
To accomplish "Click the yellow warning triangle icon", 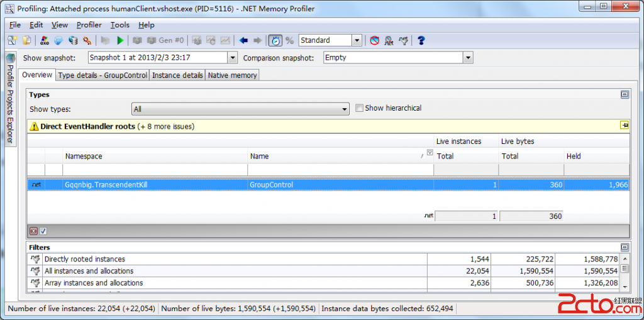I will pyautogui.click(x=35, y=126).
